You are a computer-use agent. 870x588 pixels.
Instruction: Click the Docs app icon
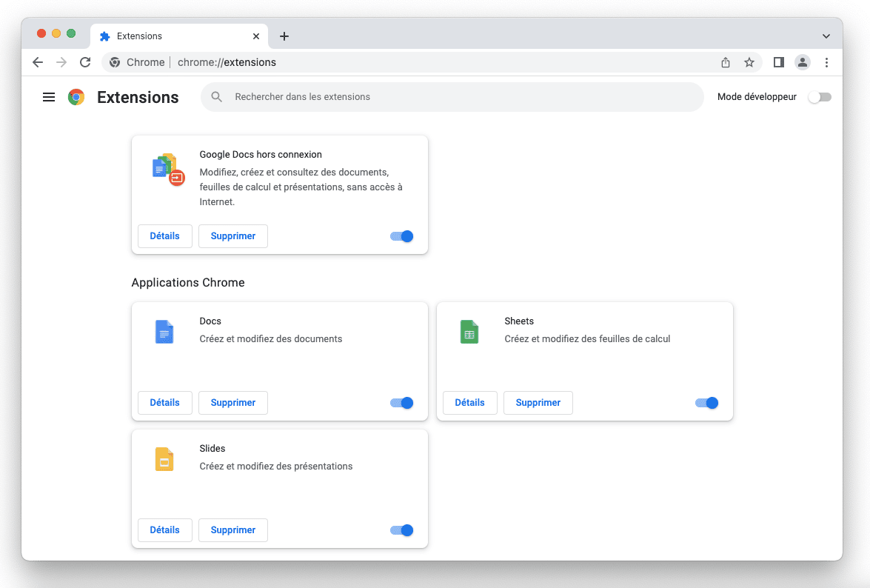click(164, 332)
